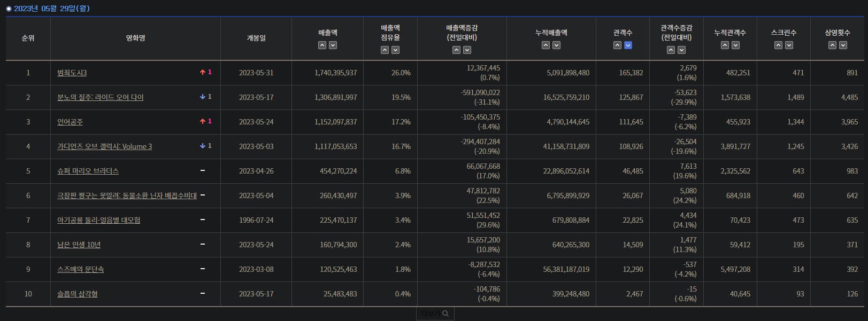Click the 더보기 button below the table

435,314
